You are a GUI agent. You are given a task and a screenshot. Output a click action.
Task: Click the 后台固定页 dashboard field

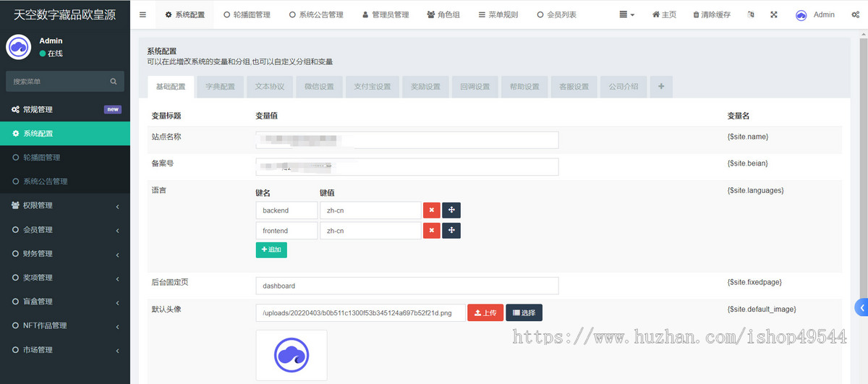(x=407, y=286)
